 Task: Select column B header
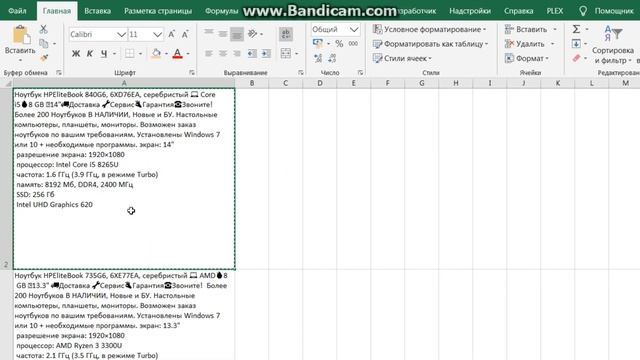click(252, 83)
